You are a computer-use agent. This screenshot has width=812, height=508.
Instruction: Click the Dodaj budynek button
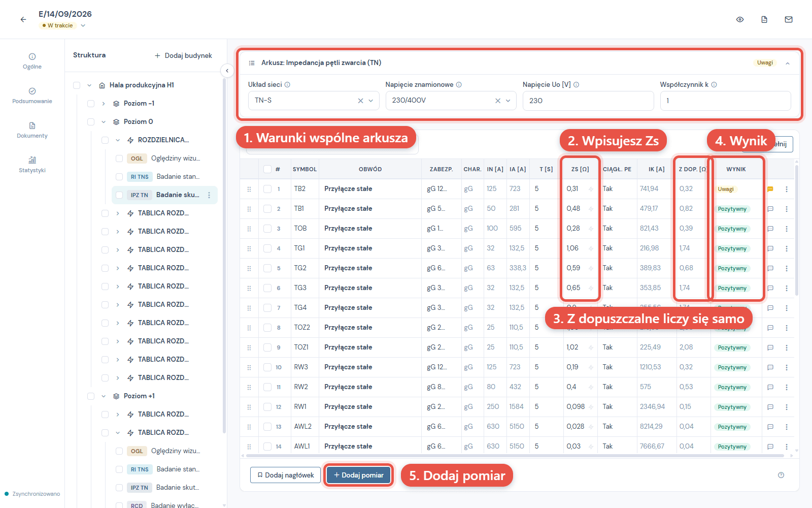click(x=184, y=56)
